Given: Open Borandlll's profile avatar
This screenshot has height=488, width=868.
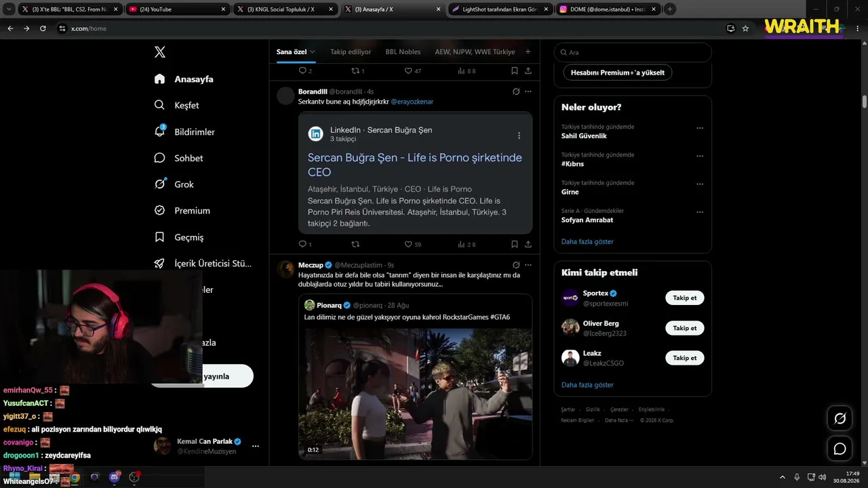Looking at the screenshot, I should pos(285,96).
